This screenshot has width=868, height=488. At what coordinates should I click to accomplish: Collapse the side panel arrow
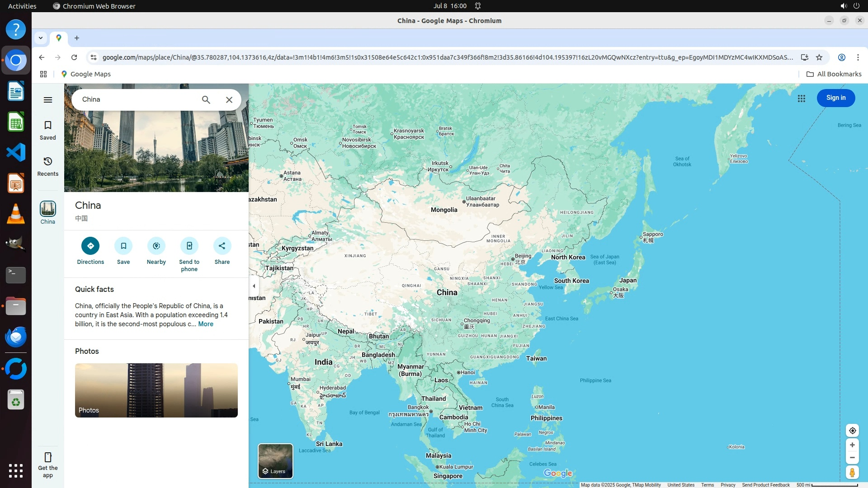coord(254,286)
